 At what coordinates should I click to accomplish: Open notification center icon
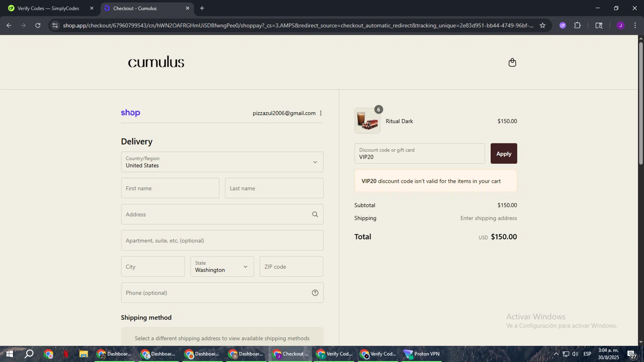[632, 354]
